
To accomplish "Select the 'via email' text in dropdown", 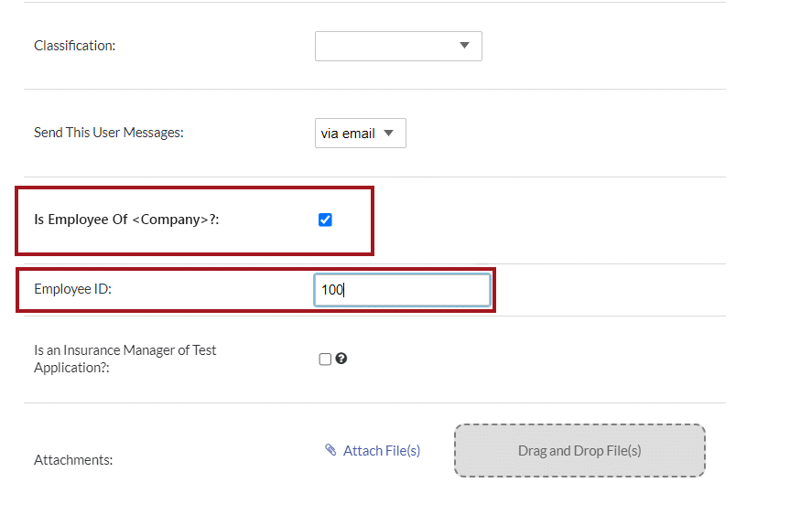I will pos(348,134).
